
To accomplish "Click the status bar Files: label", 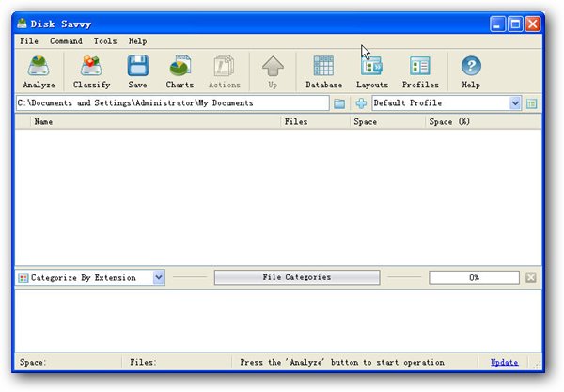I will (143, 362).
